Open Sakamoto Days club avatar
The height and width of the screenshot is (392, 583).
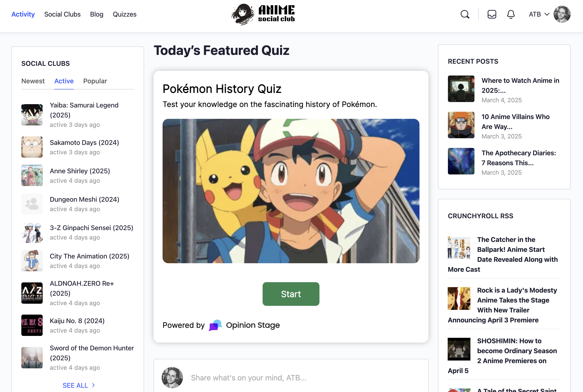click(x=32, y=147)
